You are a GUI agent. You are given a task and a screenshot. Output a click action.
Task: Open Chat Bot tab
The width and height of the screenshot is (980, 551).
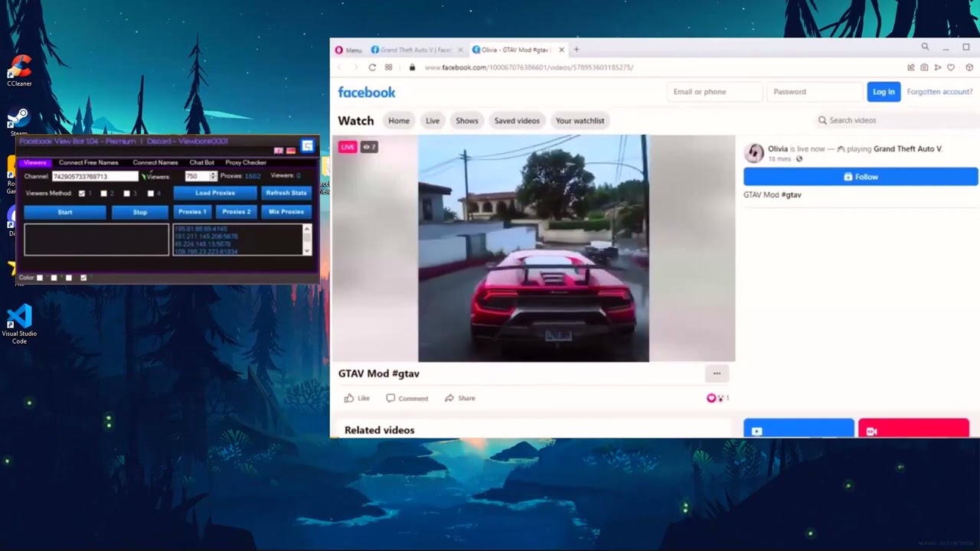tap(202, 162)
